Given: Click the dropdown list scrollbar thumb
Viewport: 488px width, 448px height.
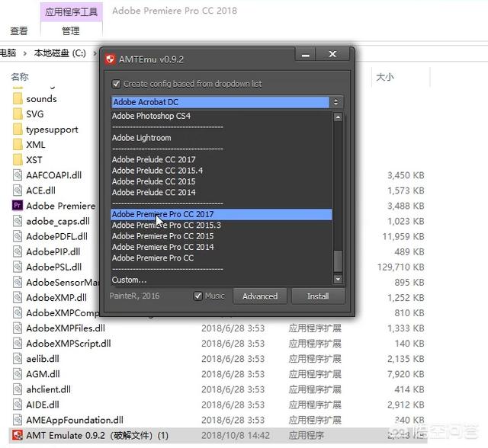Looking at the screenshot, I should coord(338,261).
